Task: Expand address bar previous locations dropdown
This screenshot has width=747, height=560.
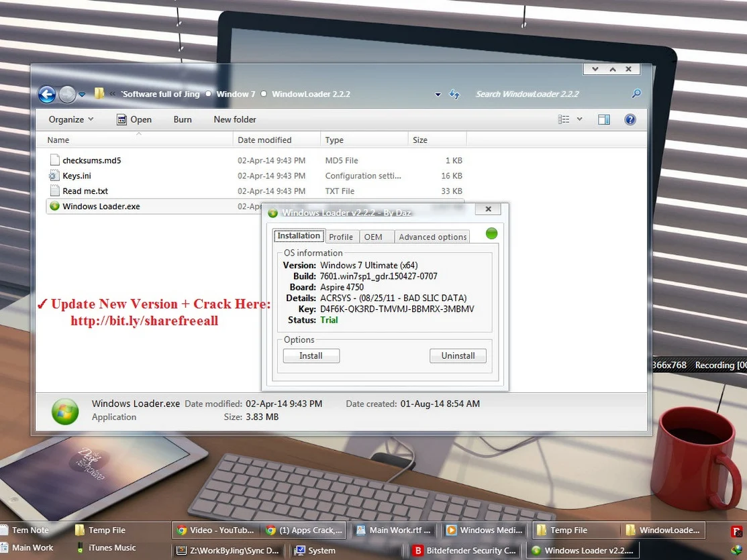Action: coord(438,95)
